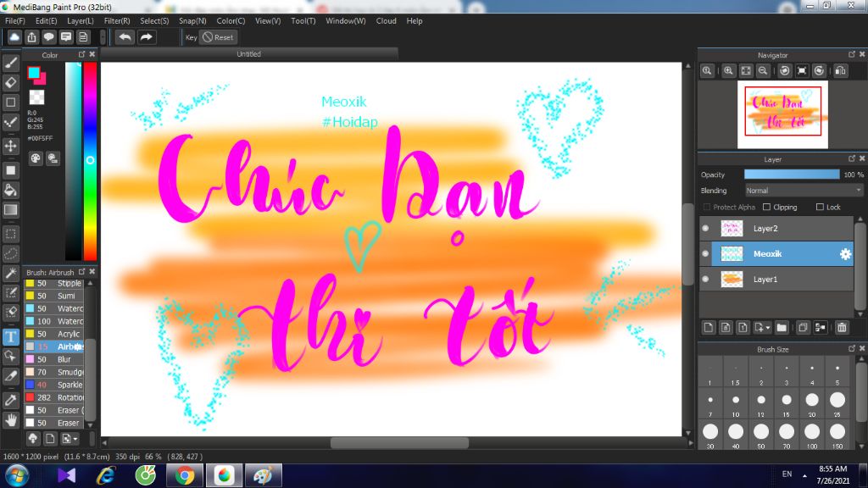This screenshot has width=868, height=488.
Task: Add a new layer folder
Action: pos(782,328)
